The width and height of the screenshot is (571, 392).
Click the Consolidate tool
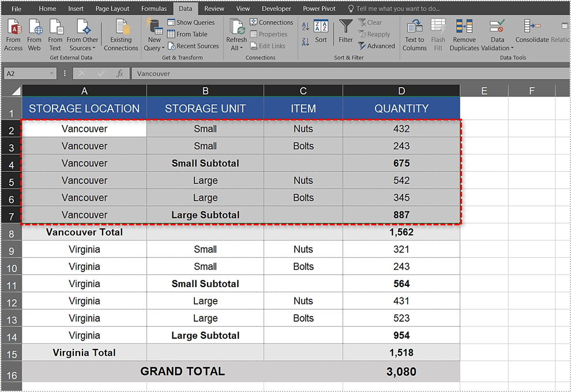click(x=531, y=32)
